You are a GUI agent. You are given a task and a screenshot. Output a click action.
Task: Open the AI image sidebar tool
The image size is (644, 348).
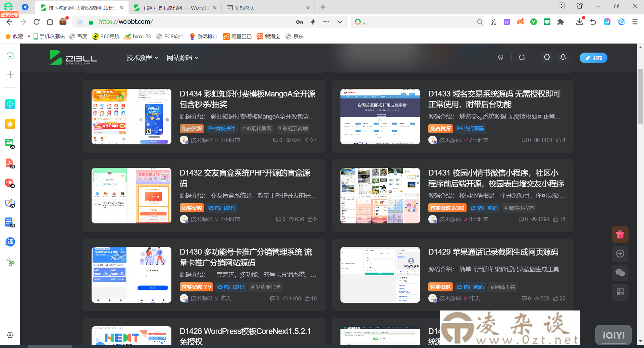pos(10,143)
